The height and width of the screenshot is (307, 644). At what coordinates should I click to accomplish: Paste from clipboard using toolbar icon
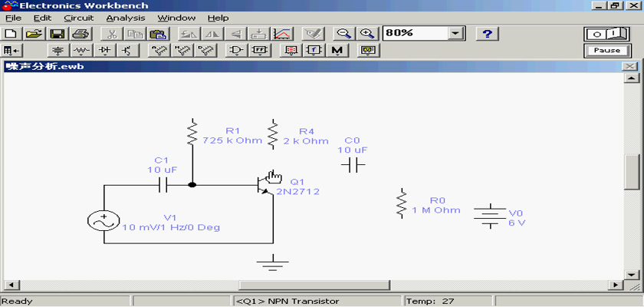click(157, 34)
